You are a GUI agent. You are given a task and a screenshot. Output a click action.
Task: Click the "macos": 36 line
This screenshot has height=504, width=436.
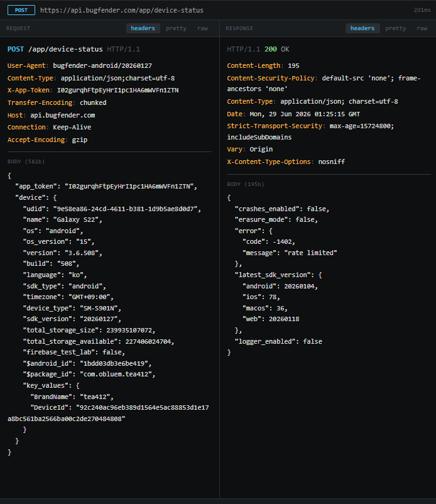click(x=264, y=309)
